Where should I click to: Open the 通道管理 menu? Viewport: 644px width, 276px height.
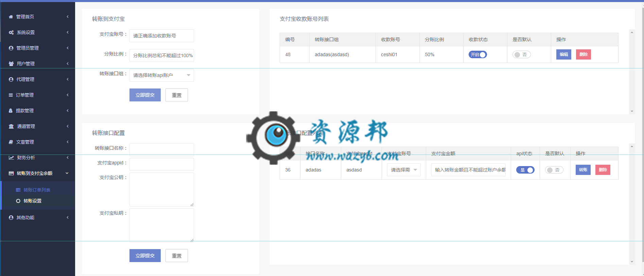pos(38,126)
